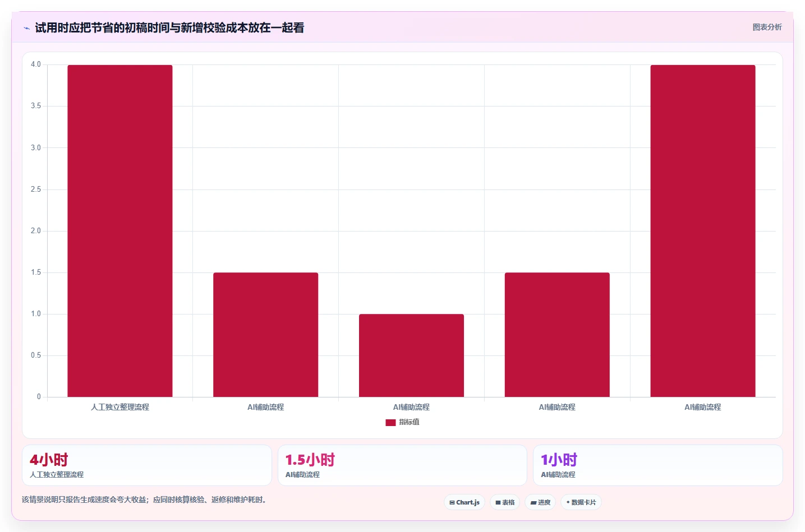Click the 4.0 y-axis tick label
Screen dimensions: 805x532
click(x=36, y=64)
